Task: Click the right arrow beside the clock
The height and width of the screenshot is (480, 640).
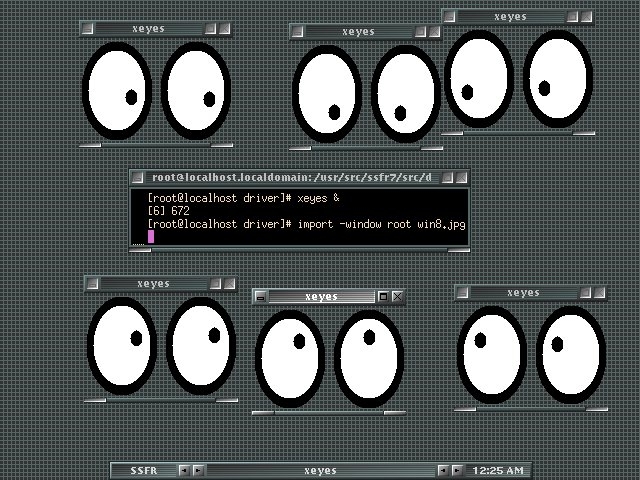Action: 457,470
